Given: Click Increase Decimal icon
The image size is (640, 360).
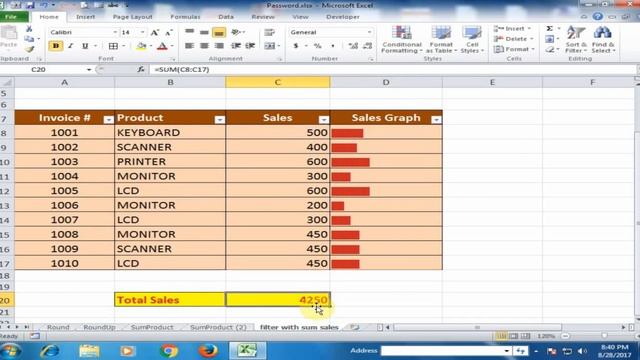Looking at the screenshot, I should (x=353, y=46).
